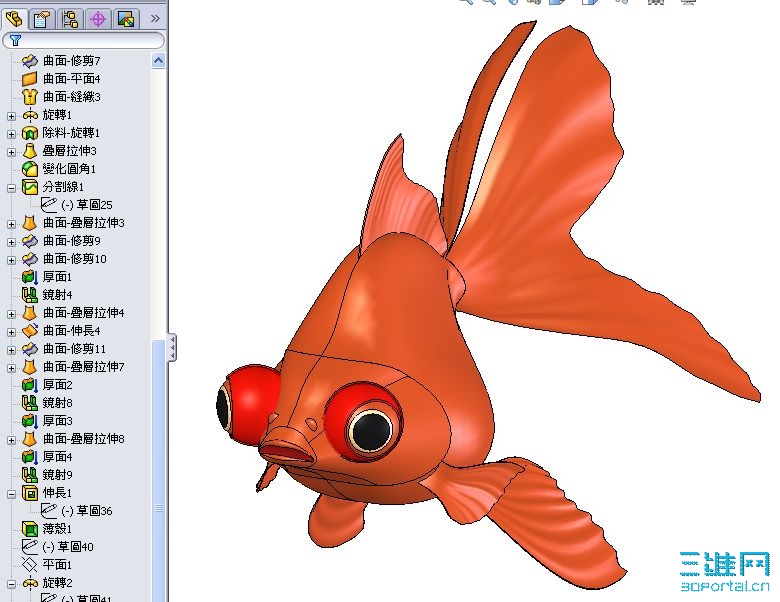Select sketch (-) 草圖36

(x=77, y=510)
